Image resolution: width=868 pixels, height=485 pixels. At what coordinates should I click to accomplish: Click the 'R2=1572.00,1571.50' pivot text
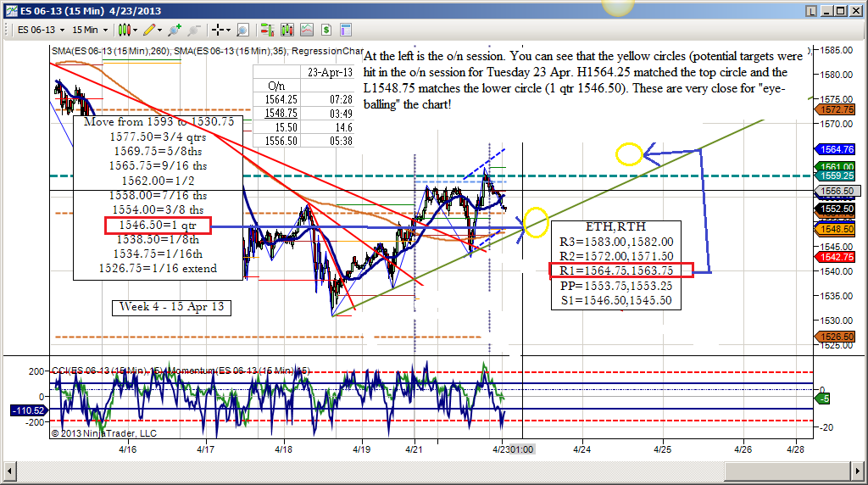pos(616,256)
